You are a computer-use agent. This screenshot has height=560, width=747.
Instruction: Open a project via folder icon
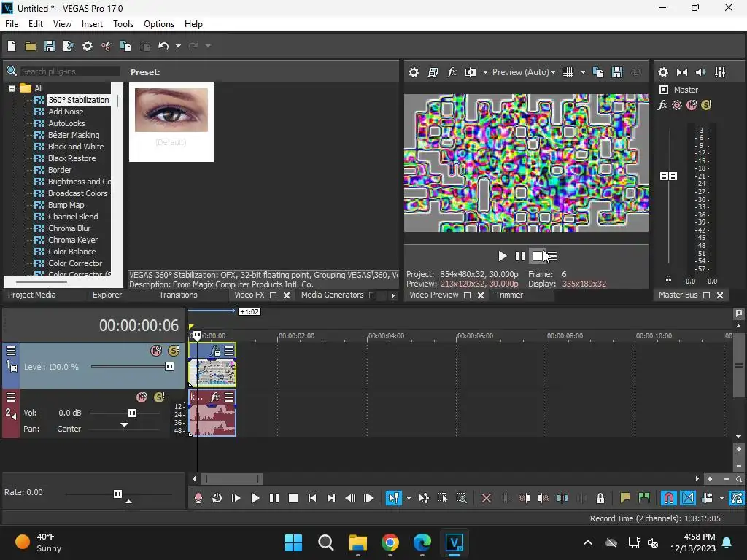31,46
